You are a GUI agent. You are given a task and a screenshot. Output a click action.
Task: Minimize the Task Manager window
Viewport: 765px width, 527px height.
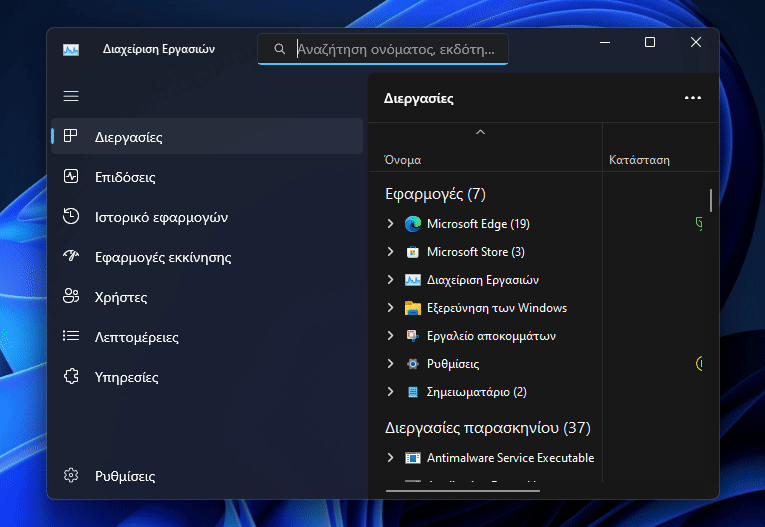[605, 42]
